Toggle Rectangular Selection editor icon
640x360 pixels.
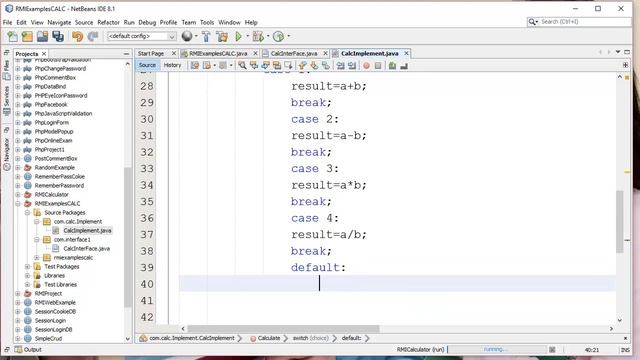pyautogui.click(x=288, y=65)
